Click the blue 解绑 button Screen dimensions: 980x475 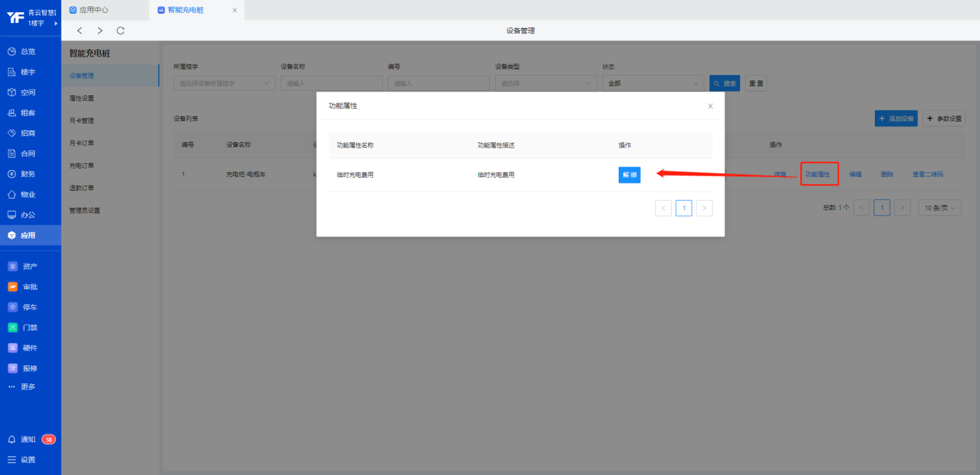(x=629, y=175)
